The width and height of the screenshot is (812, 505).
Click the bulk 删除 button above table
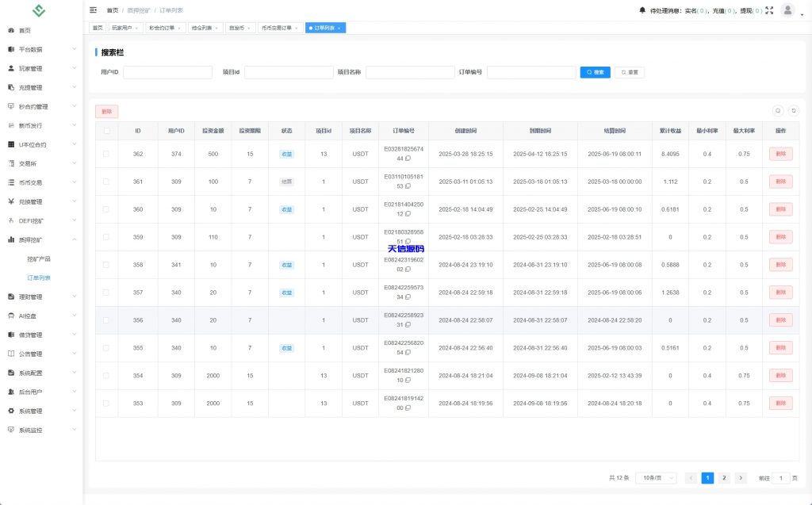(x=107, y=111)
